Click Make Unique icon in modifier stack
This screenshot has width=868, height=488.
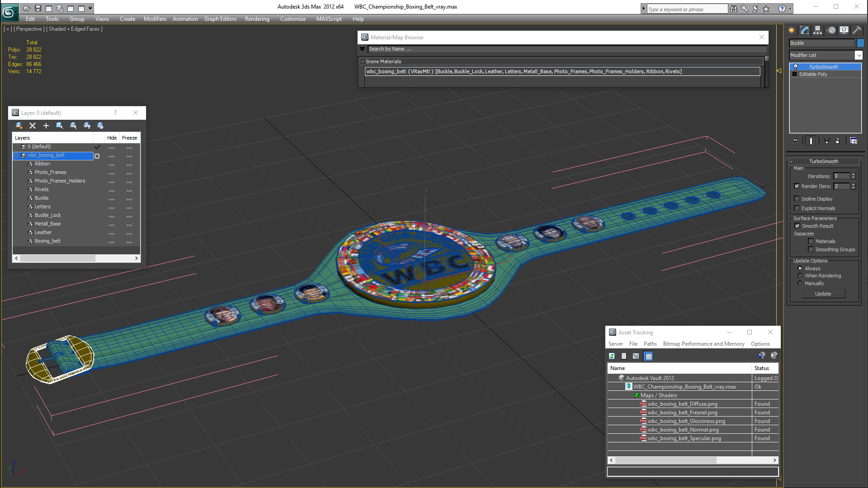pyautogui.click(x=826, y=141)
